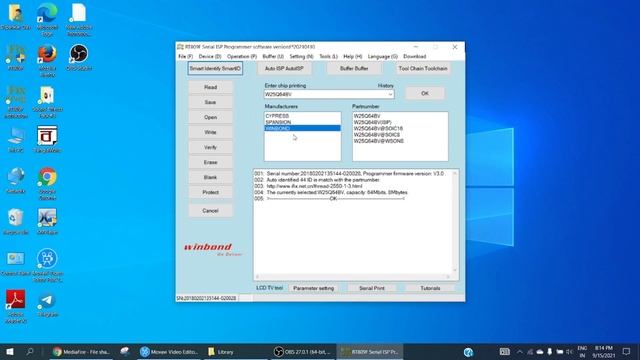Open the Download menu

(414, 56)
